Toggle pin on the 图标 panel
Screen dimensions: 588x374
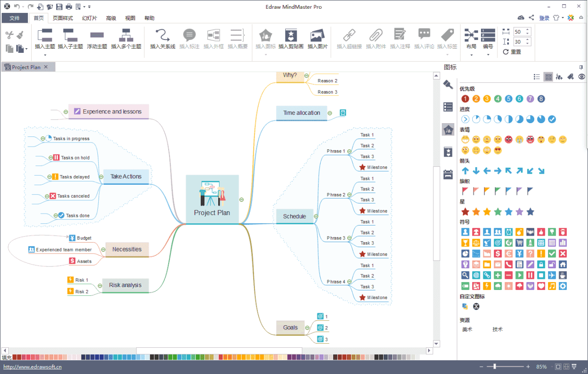coord(581,67)
